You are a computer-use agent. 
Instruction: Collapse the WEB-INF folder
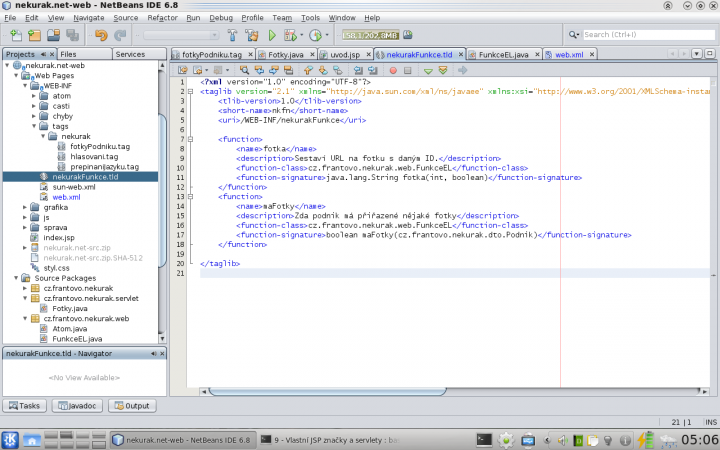pyautogui.click(x=25, y=86)
